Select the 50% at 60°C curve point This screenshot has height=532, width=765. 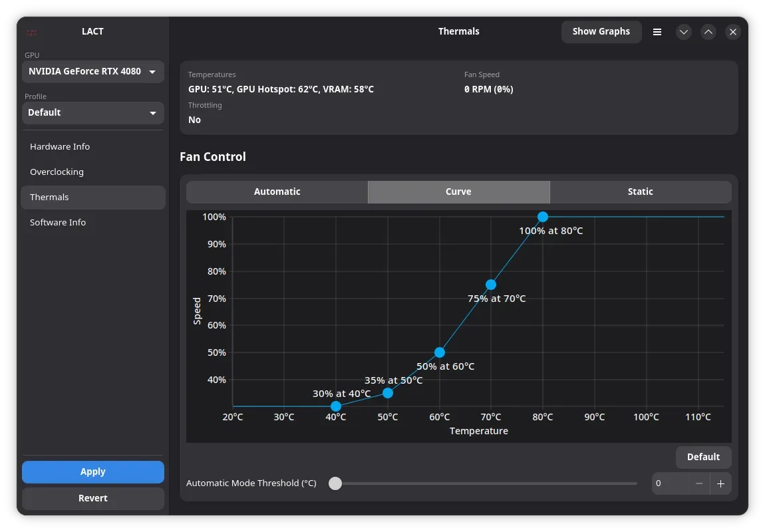pos(440,352)
